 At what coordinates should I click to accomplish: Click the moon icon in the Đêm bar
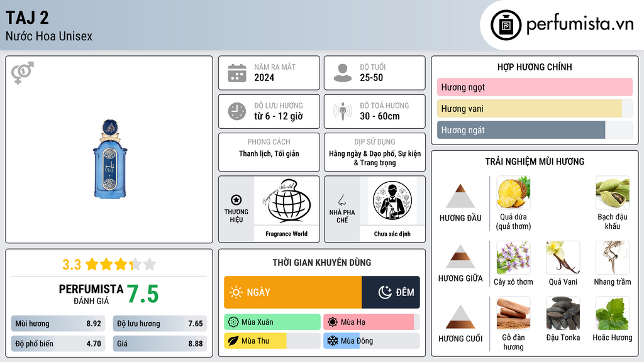[385, 292]
